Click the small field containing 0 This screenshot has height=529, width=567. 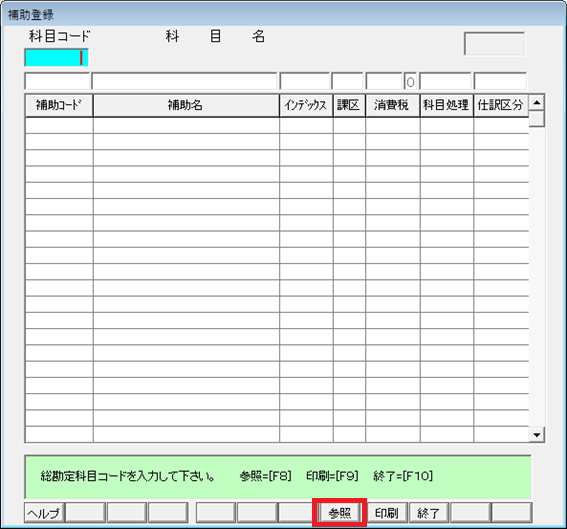point(410,82)
